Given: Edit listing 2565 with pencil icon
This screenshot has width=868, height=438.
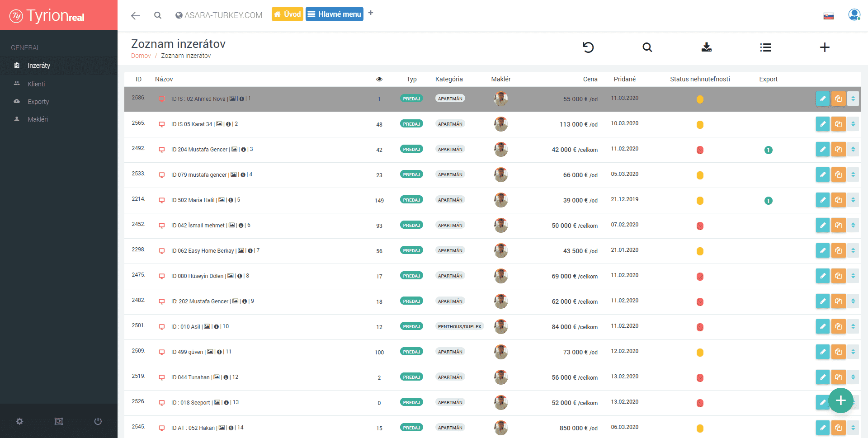Looking at the screenshot, I should pyautogui.click(x=822, y=124).
